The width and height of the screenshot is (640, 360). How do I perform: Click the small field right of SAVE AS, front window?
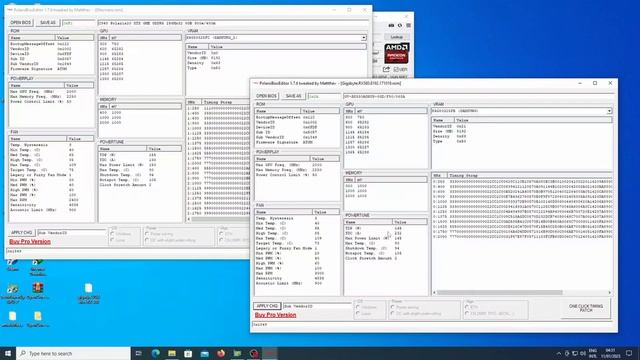click(x=324, y=96)
